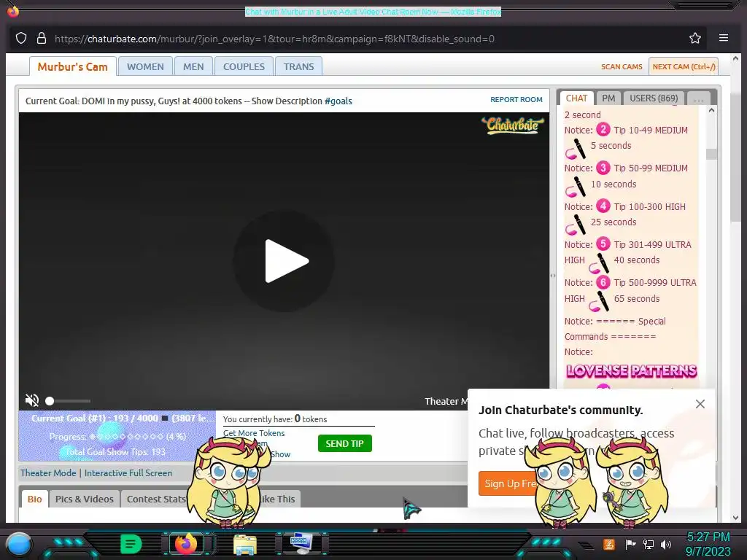Click the page scrollbar down arrow
The width and height of the screenshot is (747, 560).
click(x=735, y=518)
